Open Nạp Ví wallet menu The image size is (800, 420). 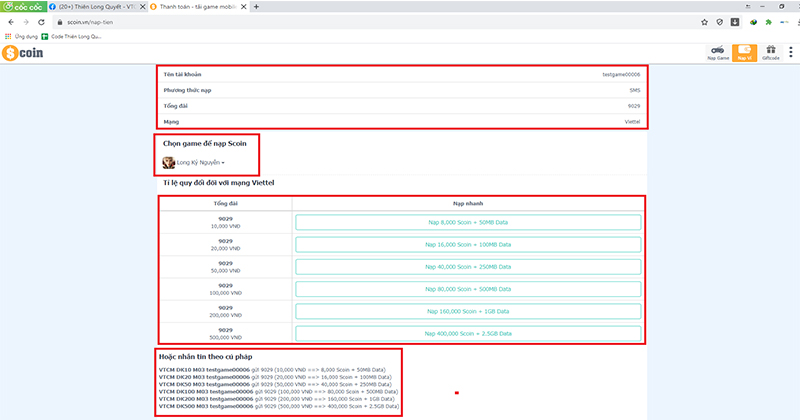click(x=744, y=53)
